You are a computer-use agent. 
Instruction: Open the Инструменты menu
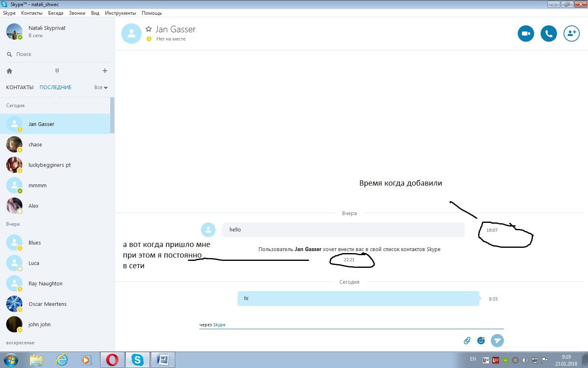tap(120, 13)
